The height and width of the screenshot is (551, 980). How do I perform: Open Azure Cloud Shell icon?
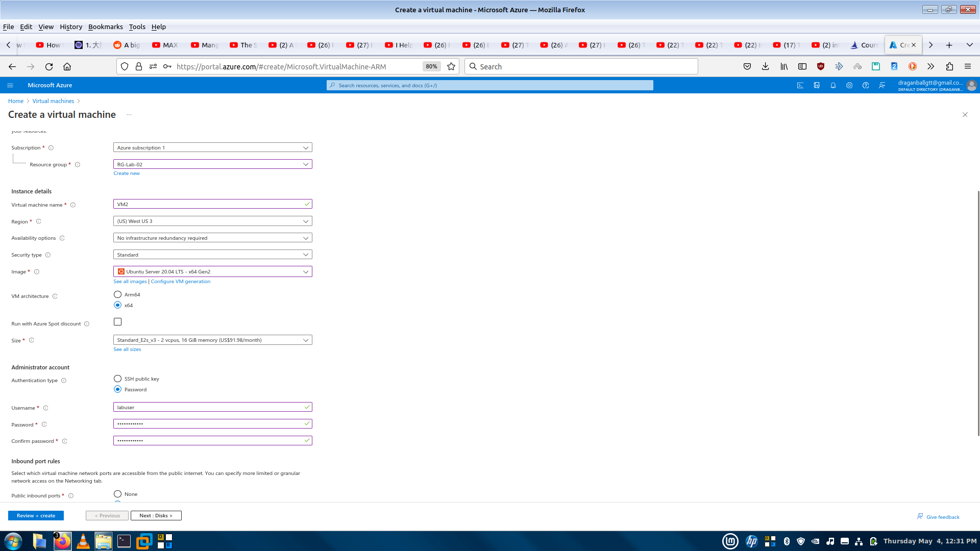point(800,85)
